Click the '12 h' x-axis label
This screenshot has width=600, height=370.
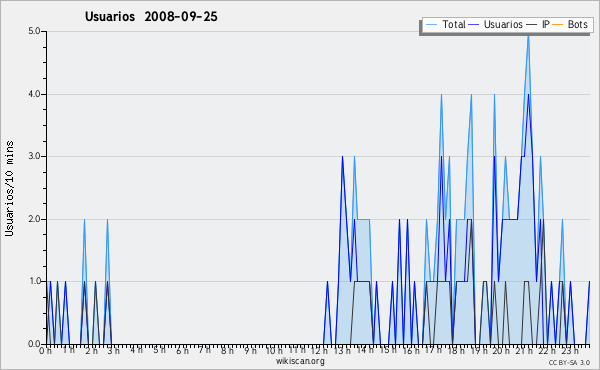pos(319,351)
